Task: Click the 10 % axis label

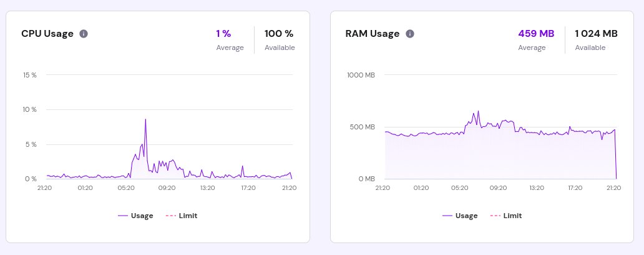Action: pos(29,109)
